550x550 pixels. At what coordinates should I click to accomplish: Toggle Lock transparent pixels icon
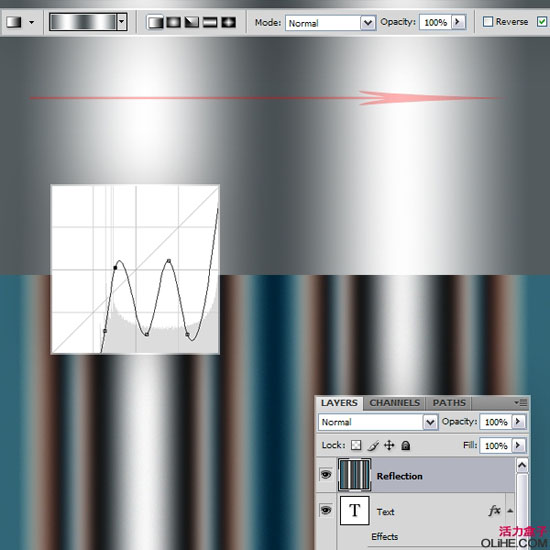(x=356, y=445)
